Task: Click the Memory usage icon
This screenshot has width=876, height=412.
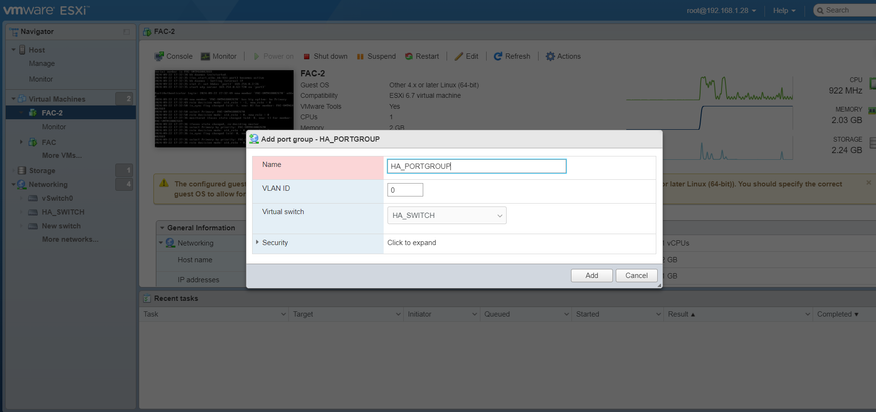Action: coord(872,111)
